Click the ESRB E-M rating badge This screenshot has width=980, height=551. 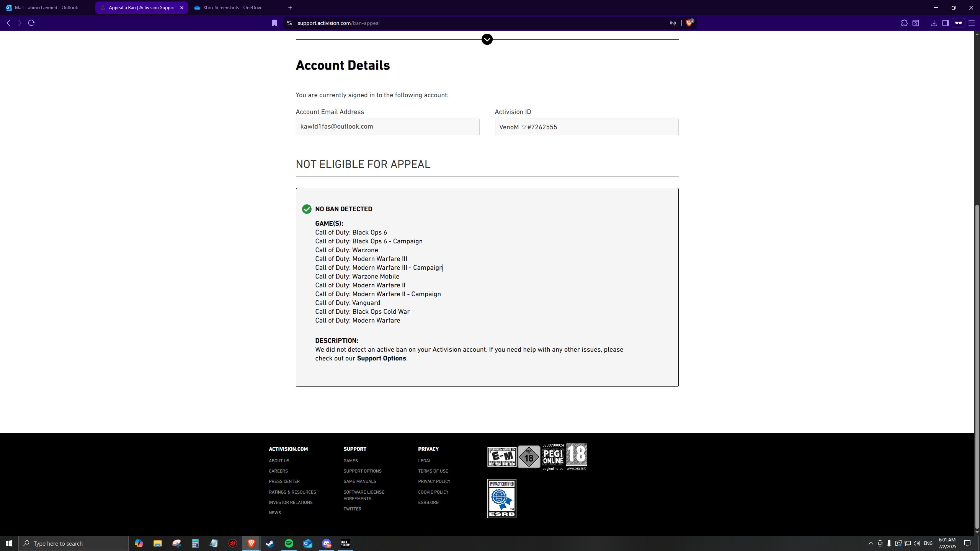point(501,457)
